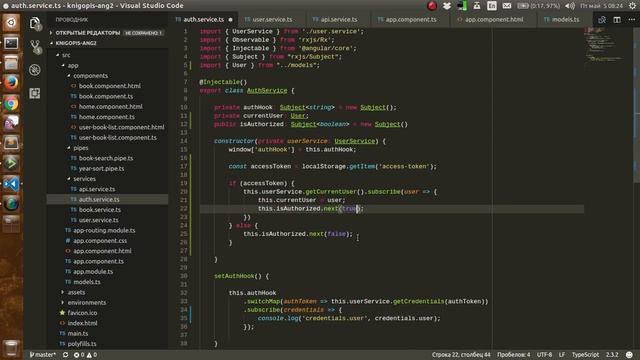This screenshot has width=640, height=360.
Task: Open app.module.ts file
Action: (x=93, y=271)
